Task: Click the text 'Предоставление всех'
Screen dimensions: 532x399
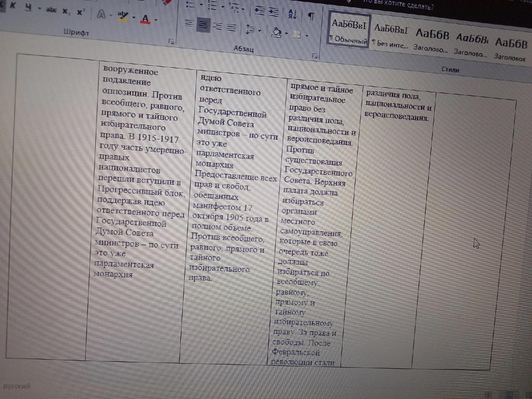Action: (x=235, y=176)
